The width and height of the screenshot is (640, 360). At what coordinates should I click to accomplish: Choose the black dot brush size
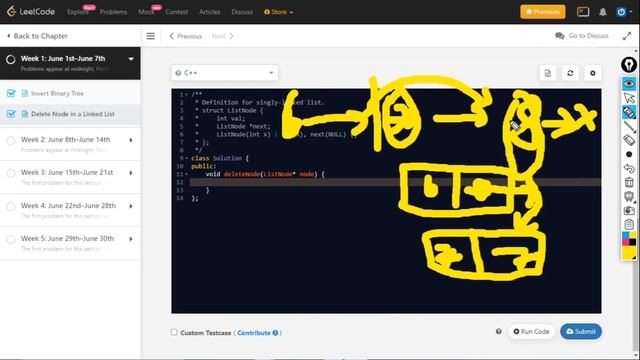coord(629,154)
